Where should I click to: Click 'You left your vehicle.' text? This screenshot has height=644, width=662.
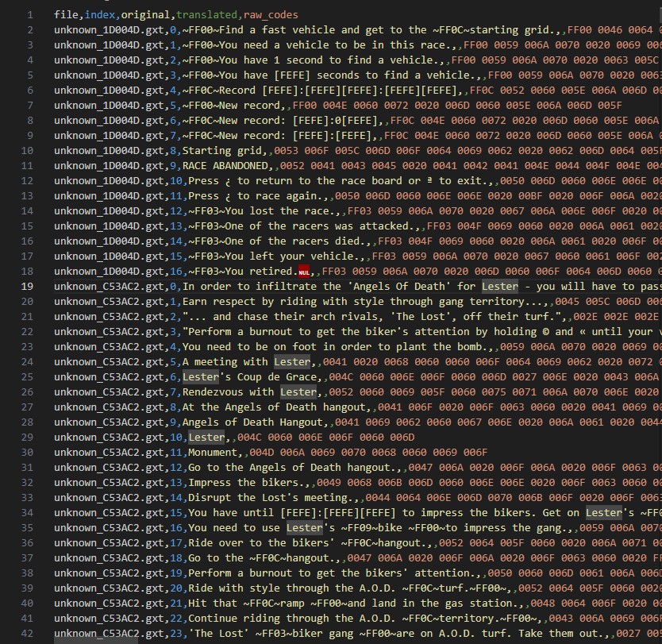293,256
